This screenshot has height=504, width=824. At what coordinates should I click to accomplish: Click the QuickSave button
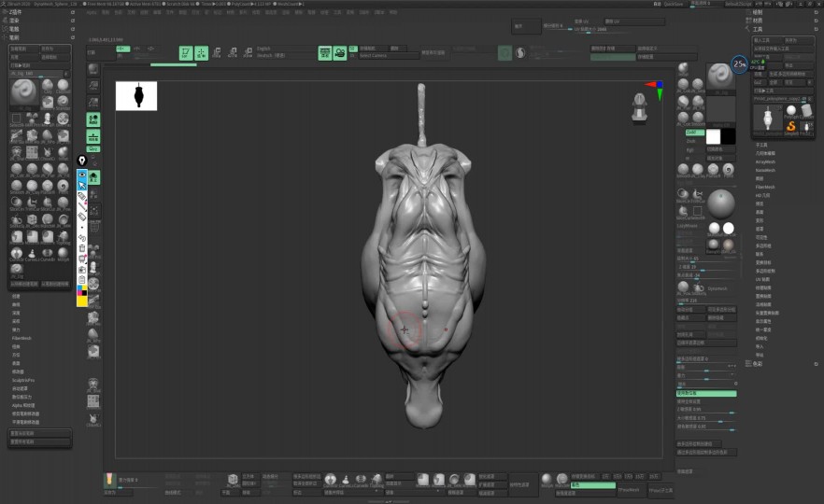[x=674, y=4]
